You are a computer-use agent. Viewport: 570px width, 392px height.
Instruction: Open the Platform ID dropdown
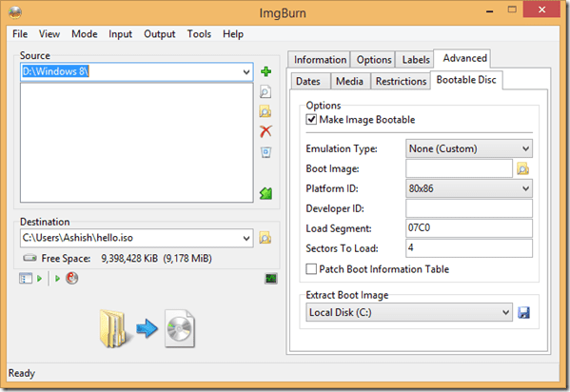525,188
